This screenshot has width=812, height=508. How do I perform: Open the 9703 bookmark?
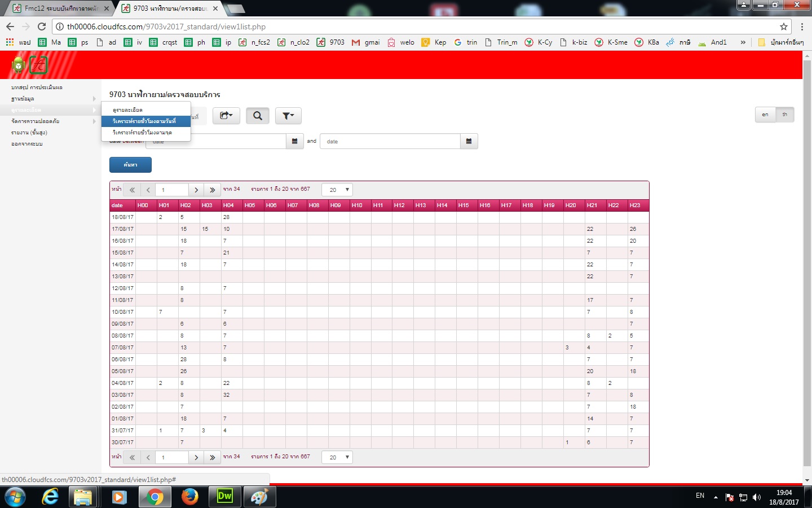point(330,42)
